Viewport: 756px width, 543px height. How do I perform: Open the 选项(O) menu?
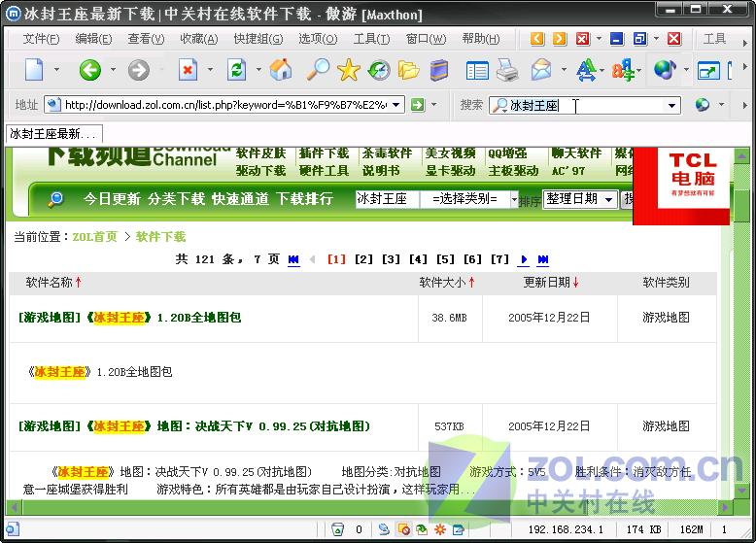[x=318, y=39]
